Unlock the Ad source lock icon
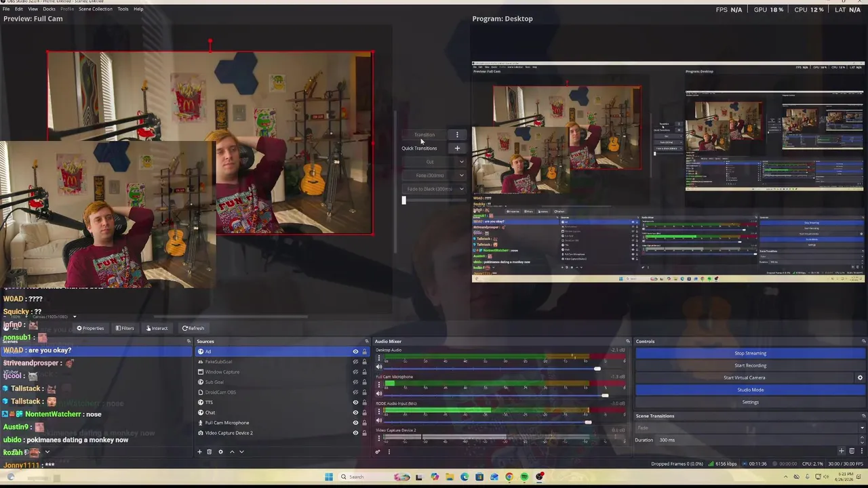Viewport: 868px width, 488px height. [x=364, y=352]
